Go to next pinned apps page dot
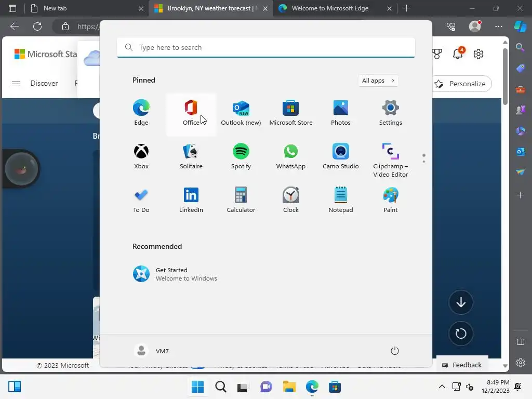532x399 pixels. coord(424,162)
